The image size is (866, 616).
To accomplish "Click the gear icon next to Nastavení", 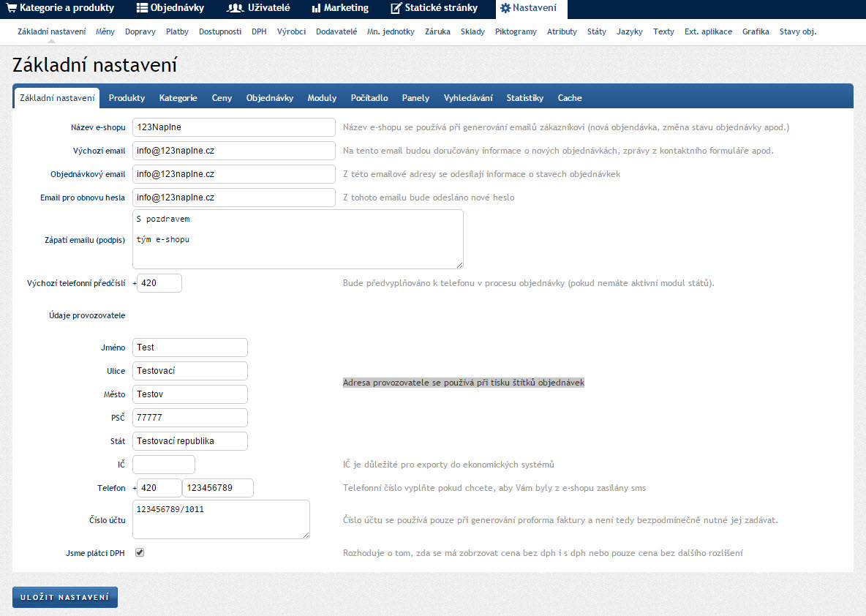I will [505, 8].
